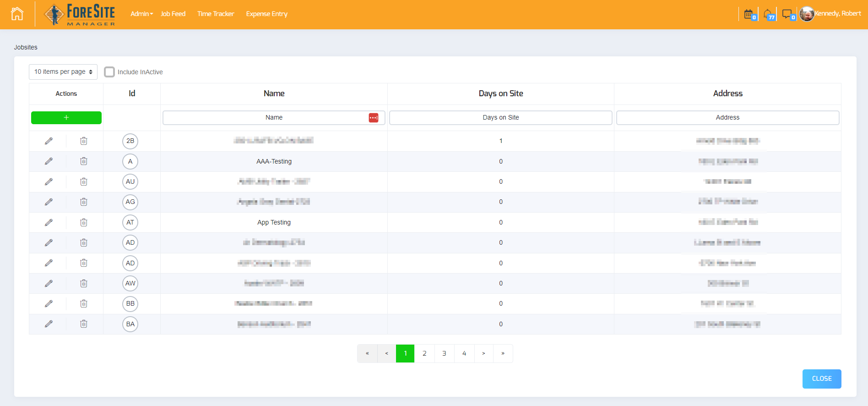Go to page 2

pos(424,353)
